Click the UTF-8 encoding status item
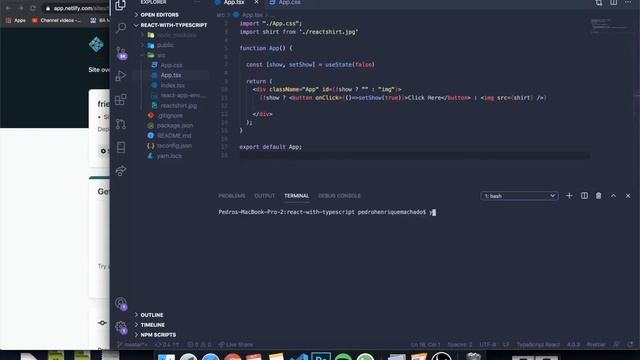The image size is (640, 360). (x=488, y=344)
